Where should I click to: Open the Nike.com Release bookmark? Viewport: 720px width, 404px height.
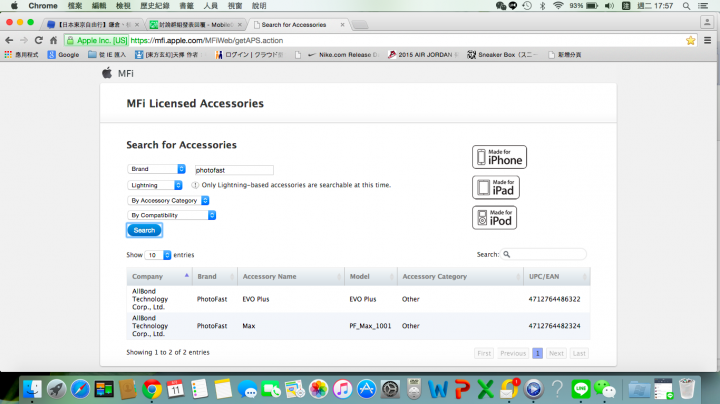pos(343,55)
